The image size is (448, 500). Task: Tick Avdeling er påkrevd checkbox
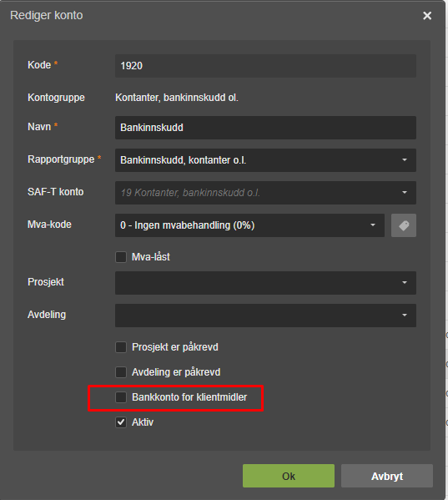pyautogui.click(x=121, y=372)
